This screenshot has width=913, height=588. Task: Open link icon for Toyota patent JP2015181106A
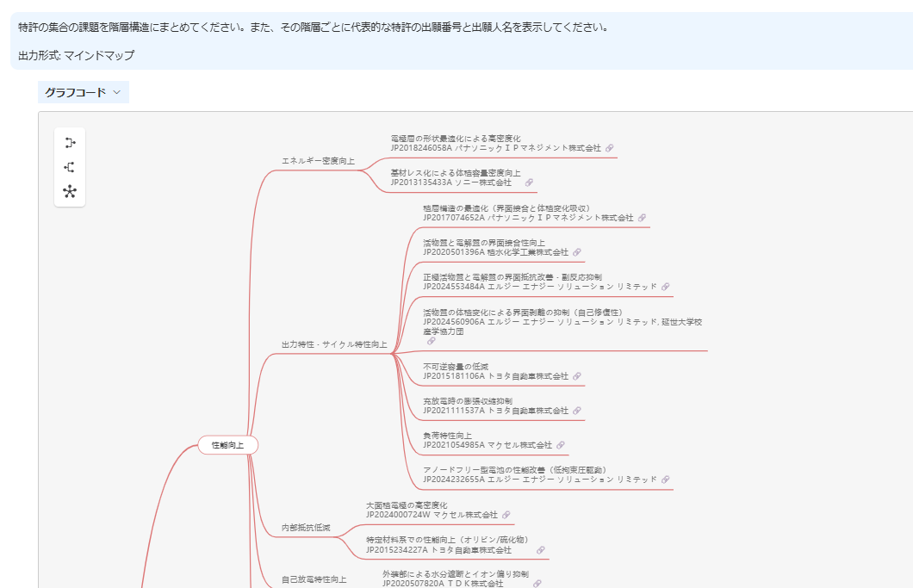pyautogui.click(x=577, y=376)
